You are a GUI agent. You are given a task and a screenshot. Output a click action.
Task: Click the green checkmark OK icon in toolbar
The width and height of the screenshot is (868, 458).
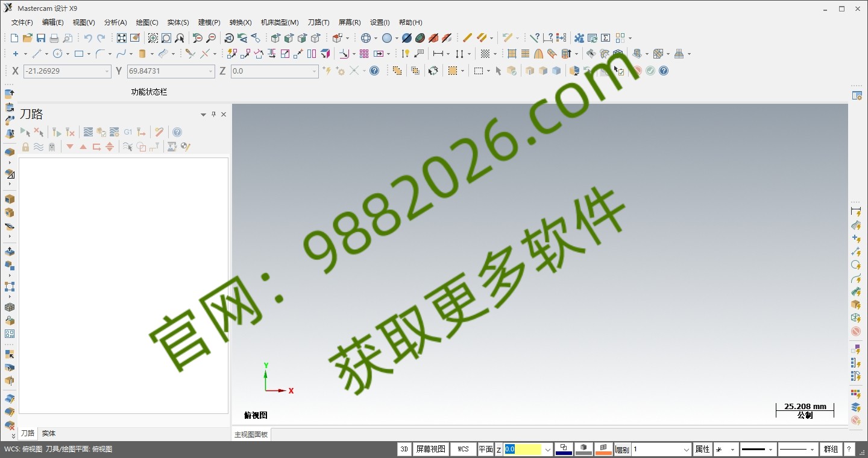650,71
